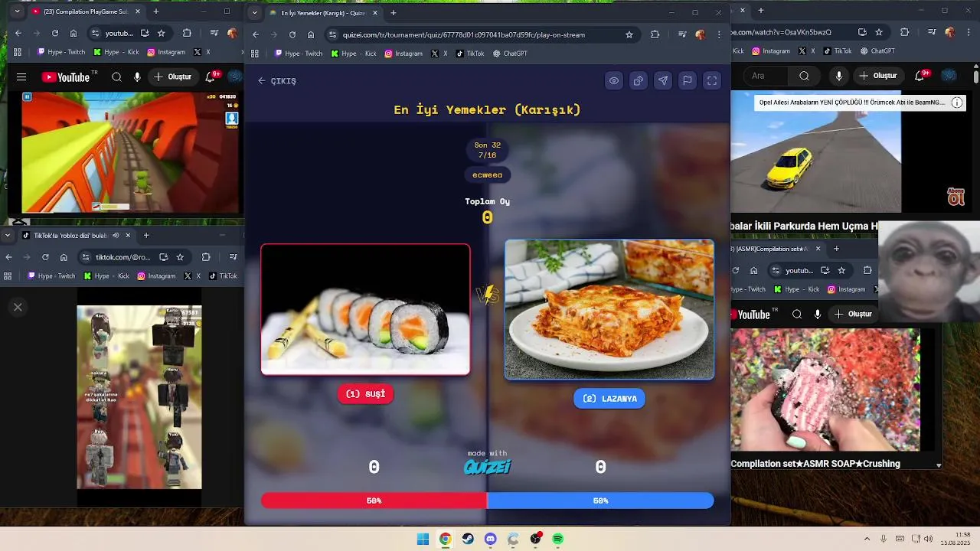Image resolution: width=980 pixels, height=551 pixels.
Task: Open Windows Start menu
Action: click(x=423, y=539)
